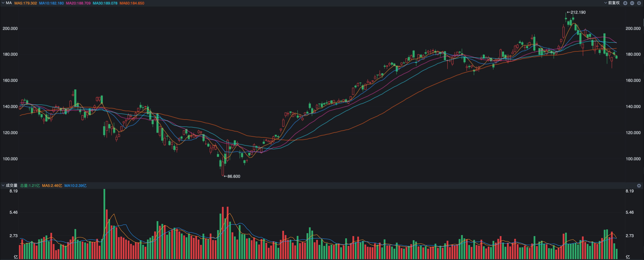Image resolution: width=644 pixels, height=260 pixels.
Task: Open main chart settings gear
Action: (x=639, y=3)
